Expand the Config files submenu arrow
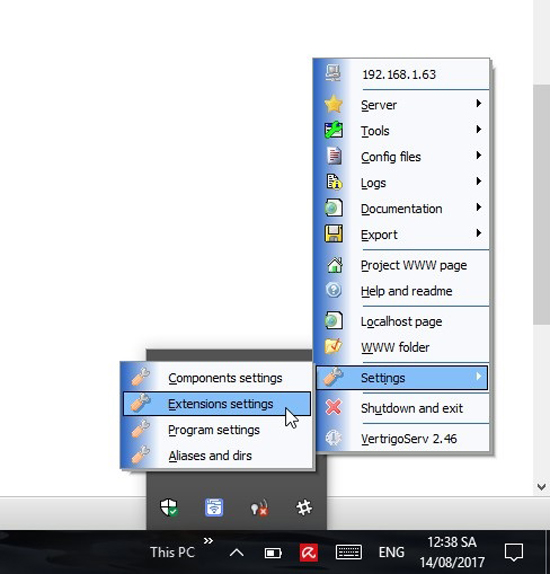This screenshot has height=574, width=550. point(478,156)
